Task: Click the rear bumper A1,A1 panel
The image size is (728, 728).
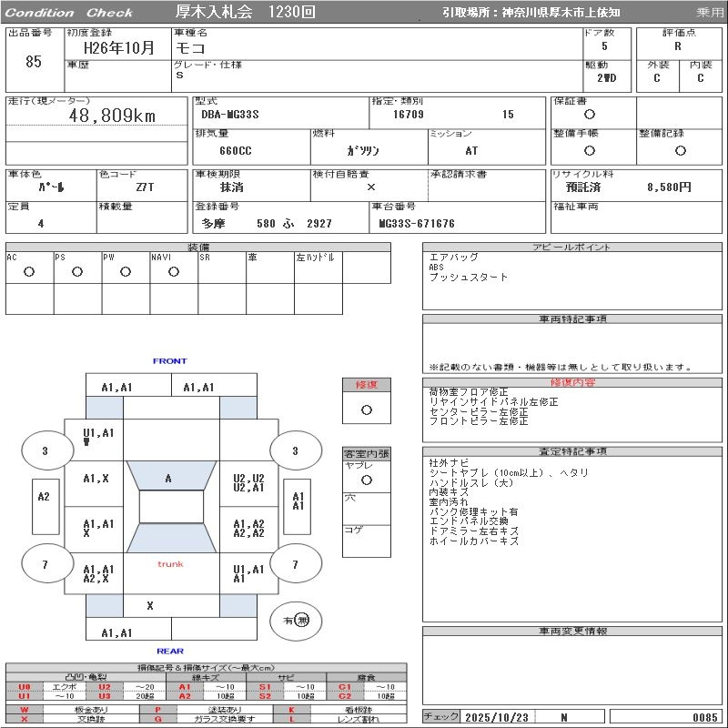Action: pos(117,632)
